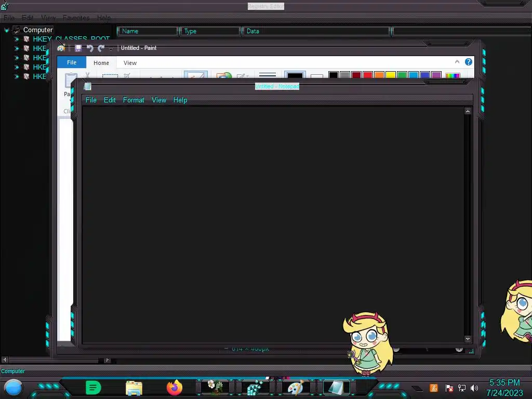
Task: Click the Type column header in Registry Editor
Action: point(210,31)
